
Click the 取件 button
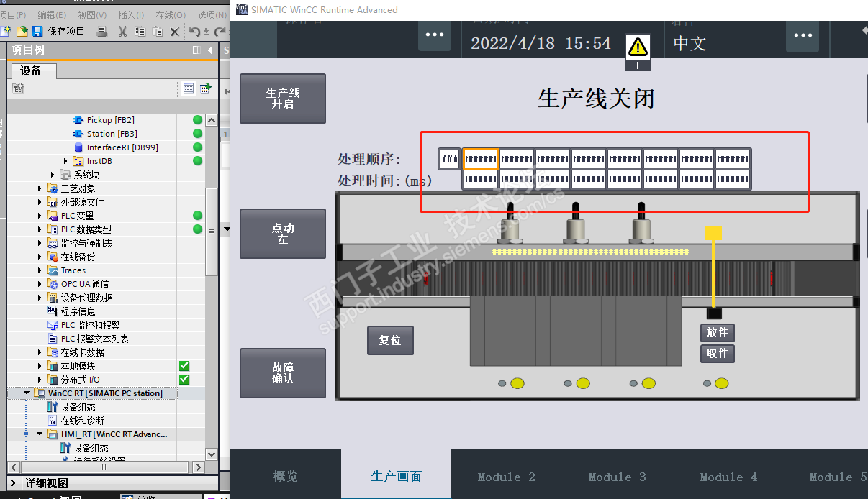coord(718,353)
